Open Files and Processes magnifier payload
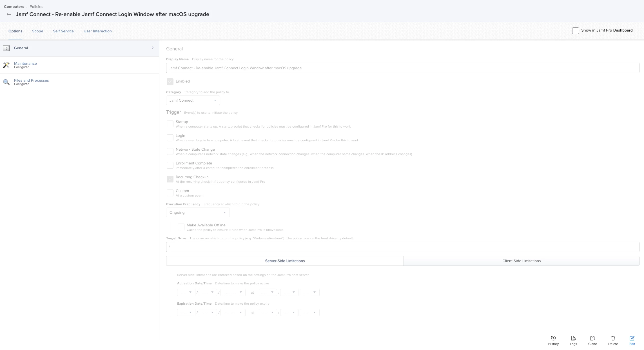The height and width of the screenshot is (350, 644). point(6,82)
